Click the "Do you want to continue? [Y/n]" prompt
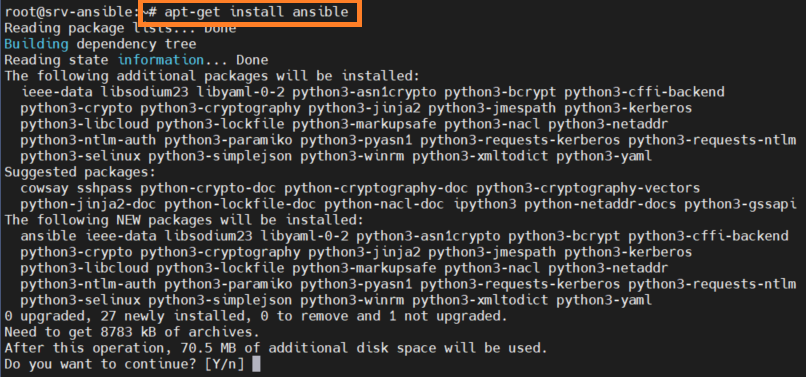The image size is (806, 377). pyautogui.click(x=125, y=364)
